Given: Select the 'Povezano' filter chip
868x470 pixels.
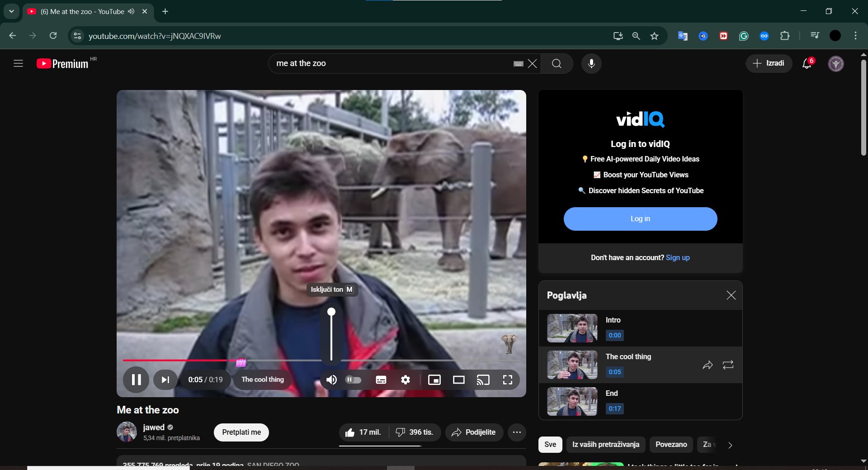Looking at the screenshot, I should (671, 445).
